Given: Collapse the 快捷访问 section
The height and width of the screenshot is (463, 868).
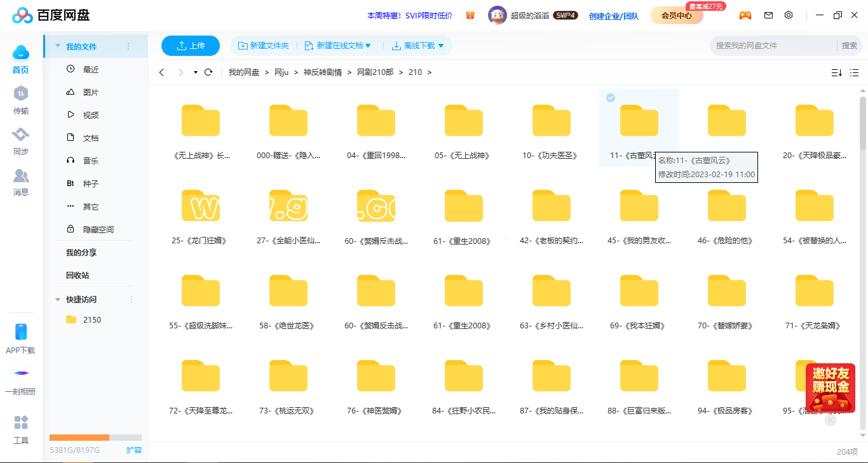Looking at the screenshot, I should 58,299.
